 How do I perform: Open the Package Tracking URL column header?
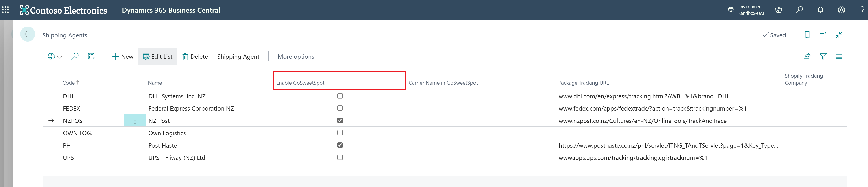(583, 83)
